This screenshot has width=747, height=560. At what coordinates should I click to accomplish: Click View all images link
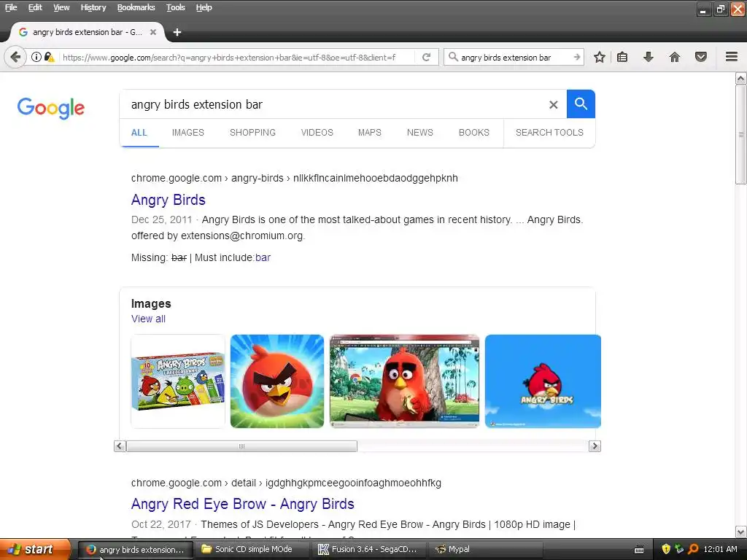(148, 319)
